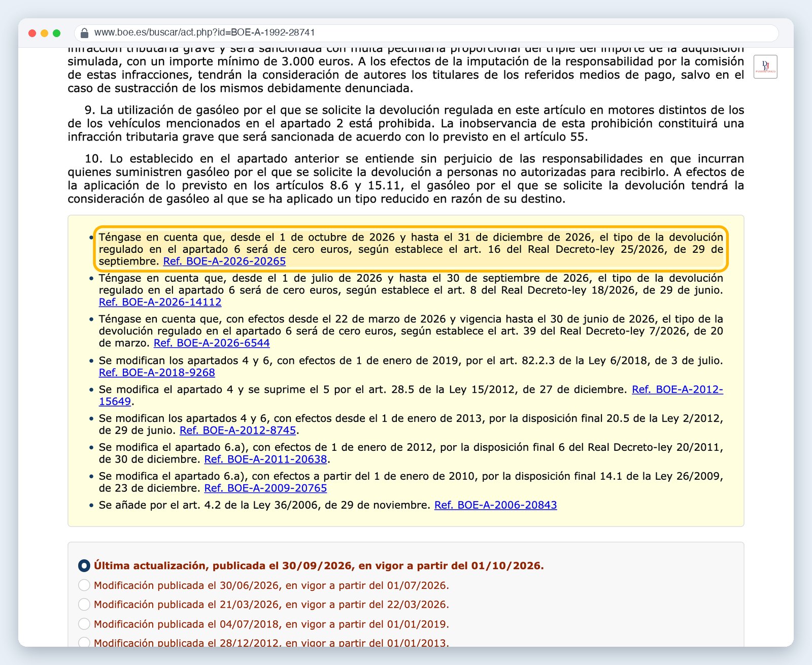The image size is (812, 665).
Task: Select modification published 30/06/2026 radio
Action: pos(84,585)
